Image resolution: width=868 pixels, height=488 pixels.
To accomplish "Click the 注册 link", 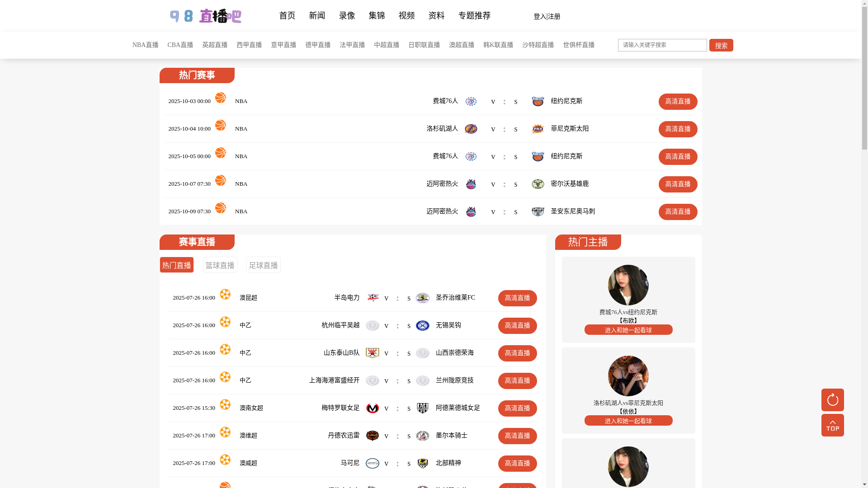I will 554,17.
